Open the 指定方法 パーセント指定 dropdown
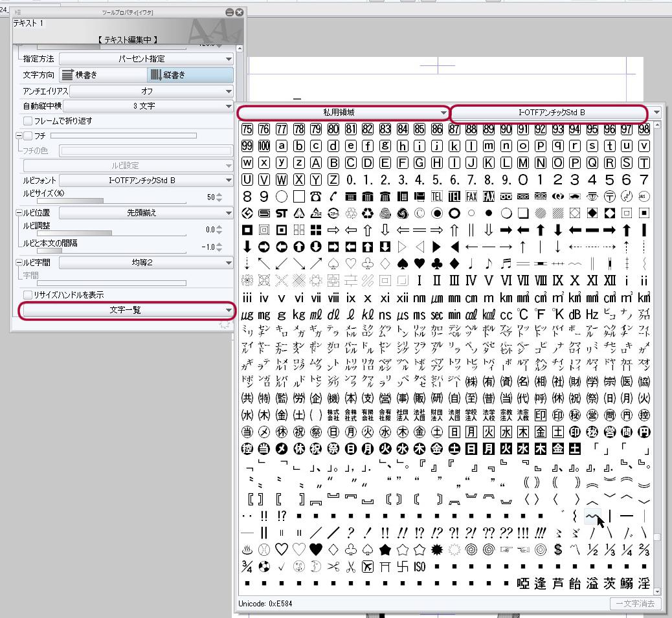 tap(146, 59)
